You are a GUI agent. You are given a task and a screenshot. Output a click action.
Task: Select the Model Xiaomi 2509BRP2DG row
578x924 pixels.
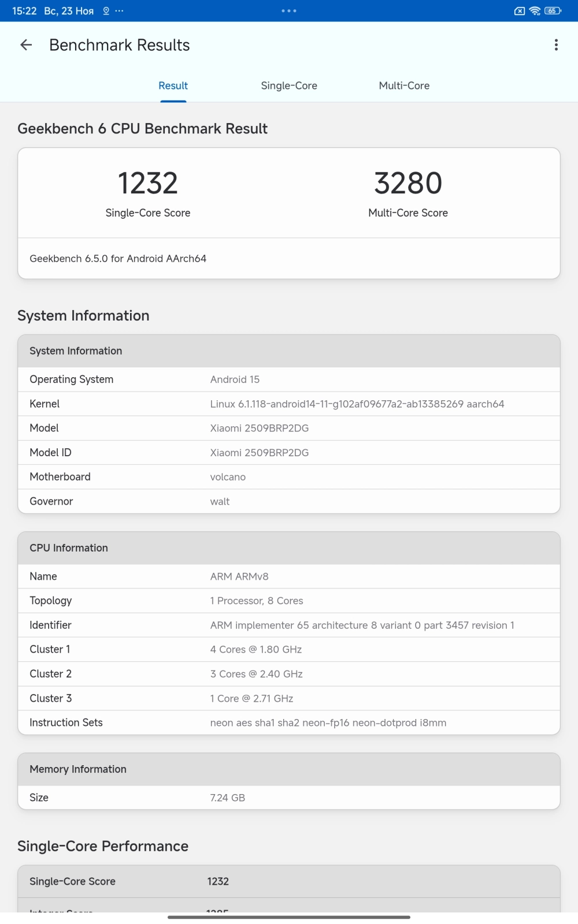[289, 428]
